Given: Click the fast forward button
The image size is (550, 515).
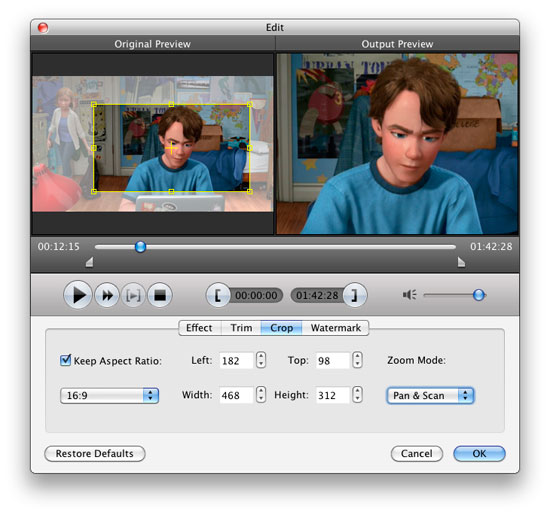Looking at the screenshot, I should click(107, 295).
